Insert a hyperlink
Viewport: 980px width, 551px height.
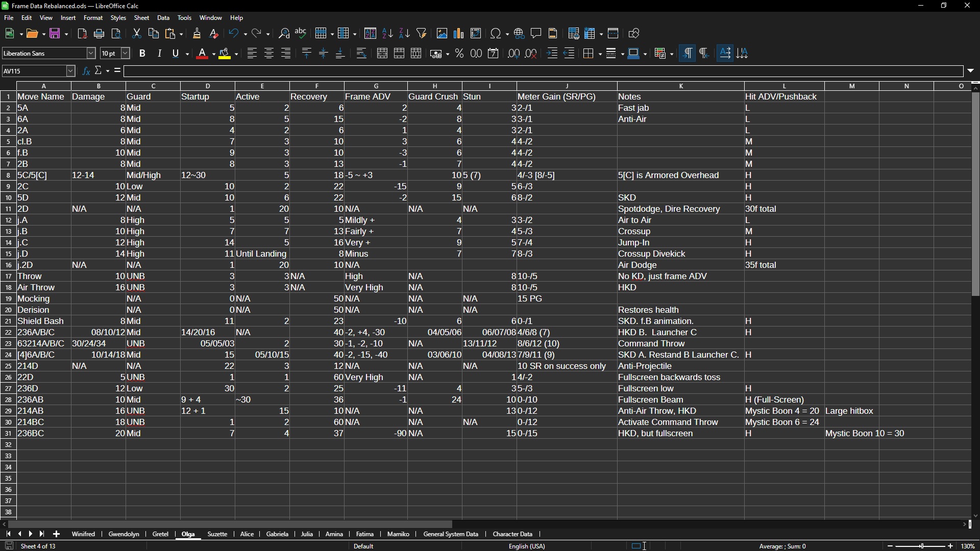pos(519,34)
